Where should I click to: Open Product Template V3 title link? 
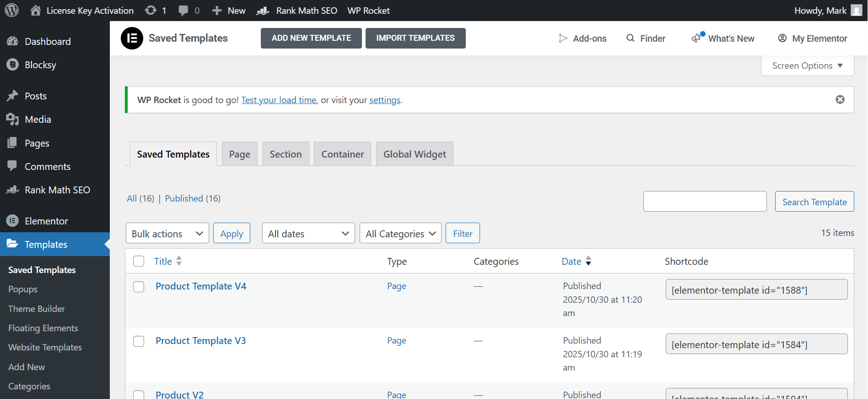201,340
